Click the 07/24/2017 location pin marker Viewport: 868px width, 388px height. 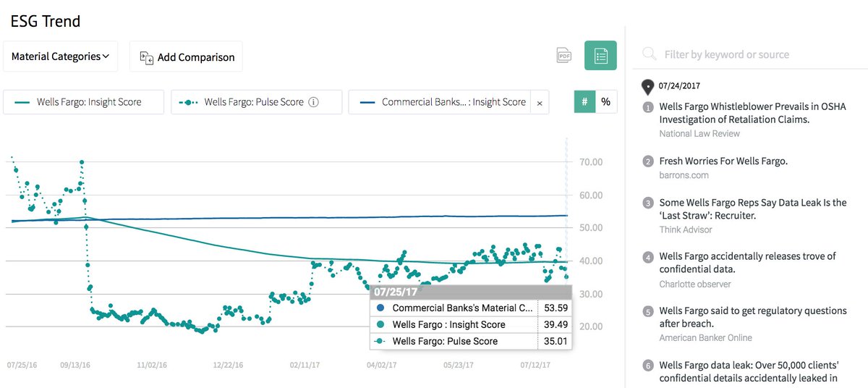point(648,87)
